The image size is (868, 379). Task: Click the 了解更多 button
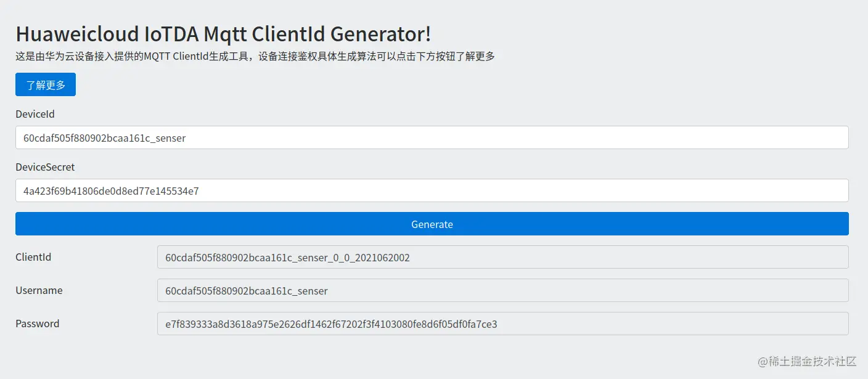pyautogui.click(x=46, y=84)
